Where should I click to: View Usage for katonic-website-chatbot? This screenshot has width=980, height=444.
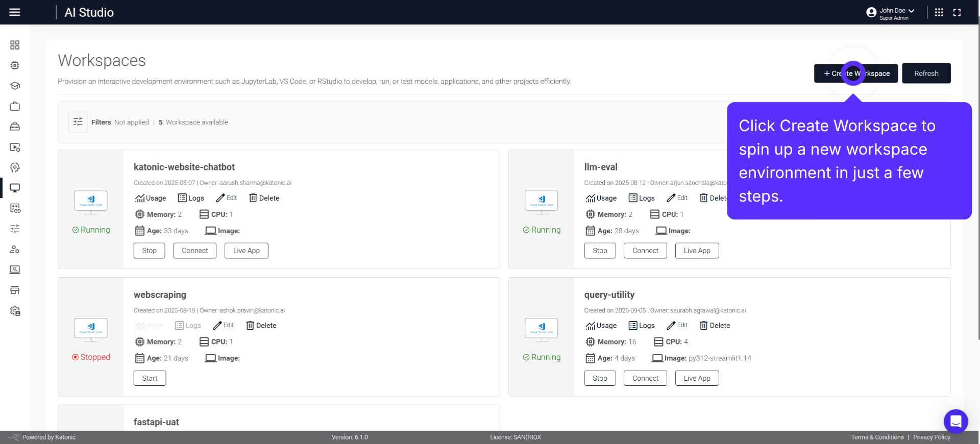(151, 198)
